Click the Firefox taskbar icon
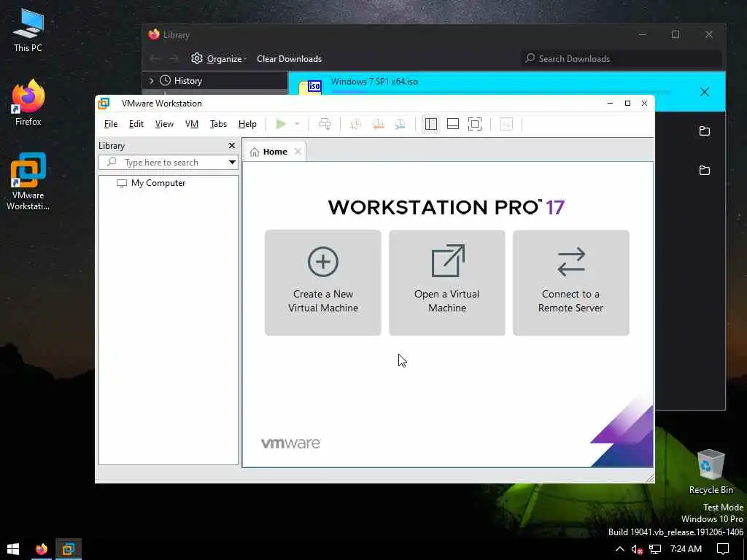 (42, 549)
